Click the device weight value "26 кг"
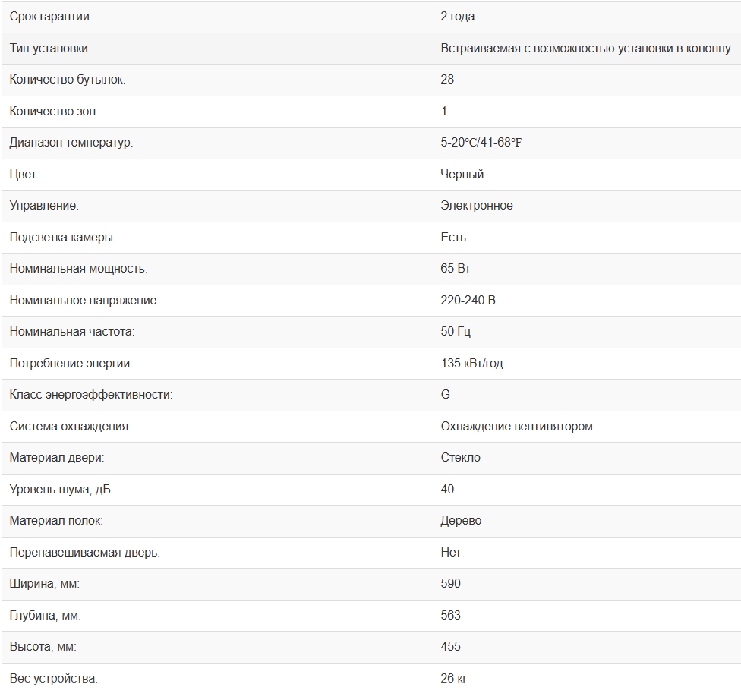 [454, 678]
